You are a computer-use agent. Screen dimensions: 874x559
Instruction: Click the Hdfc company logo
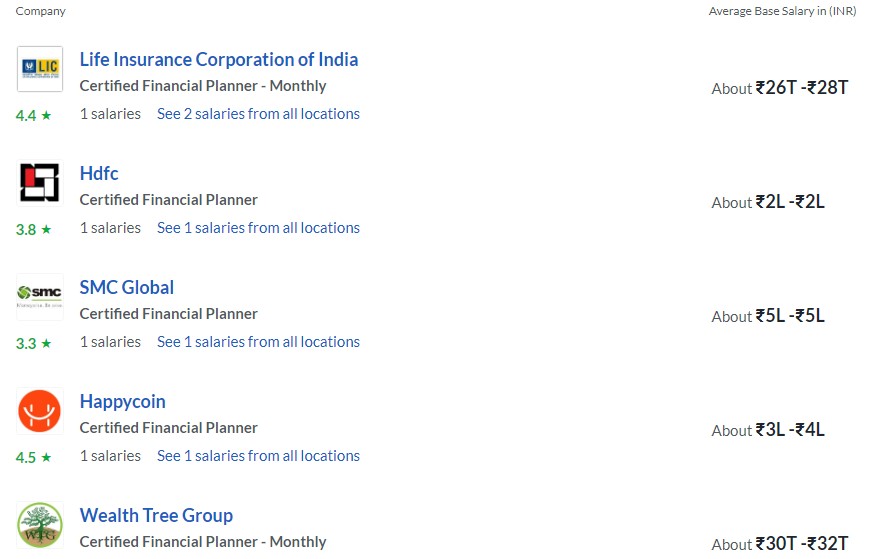tap(40, 183)
